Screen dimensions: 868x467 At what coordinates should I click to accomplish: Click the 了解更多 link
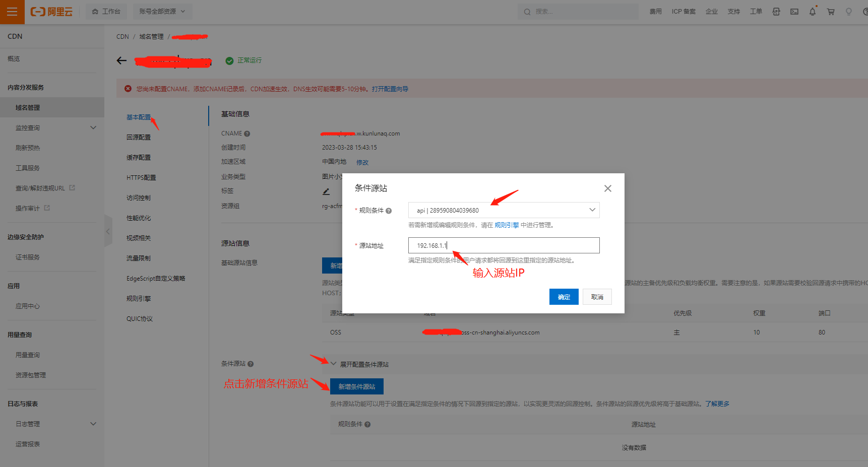717,404
